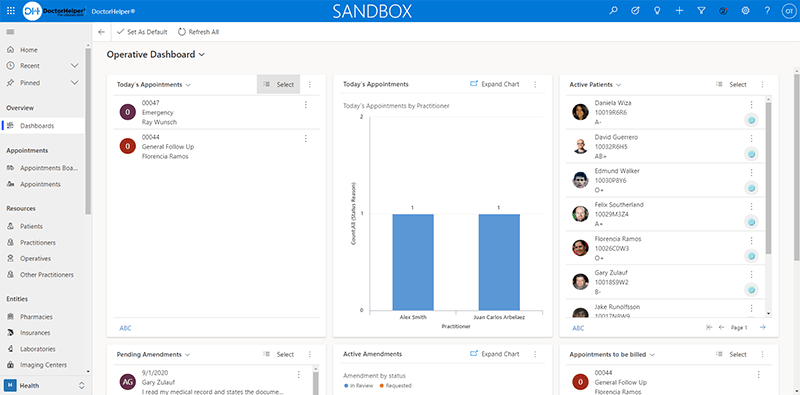The image size is (800, 395).
Task: Open more options for David Guerrero
Action: click(751, 138)
